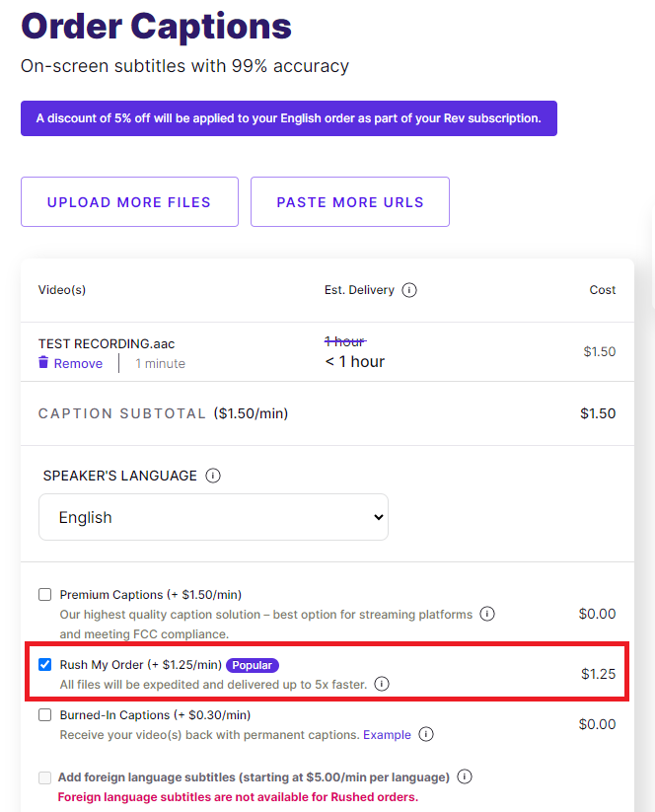Click Upload More Files button

click(x=129, y=202)
